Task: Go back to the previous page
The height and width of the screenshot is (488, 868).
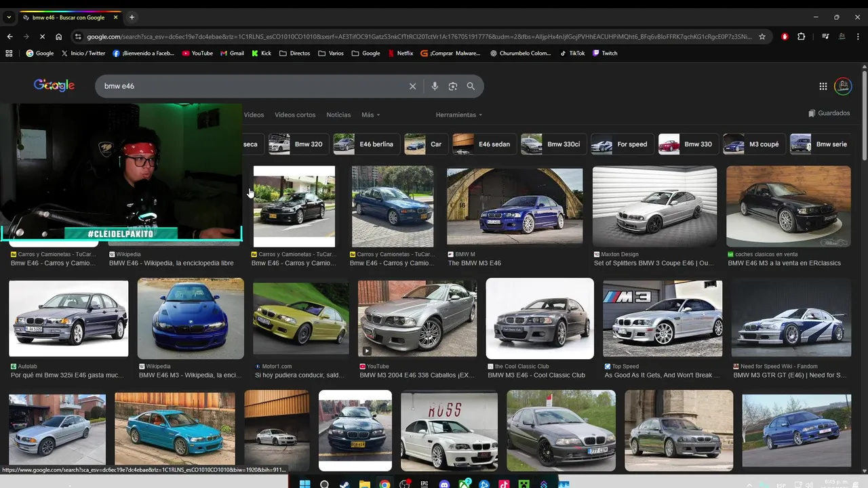Action: point(9,37)
